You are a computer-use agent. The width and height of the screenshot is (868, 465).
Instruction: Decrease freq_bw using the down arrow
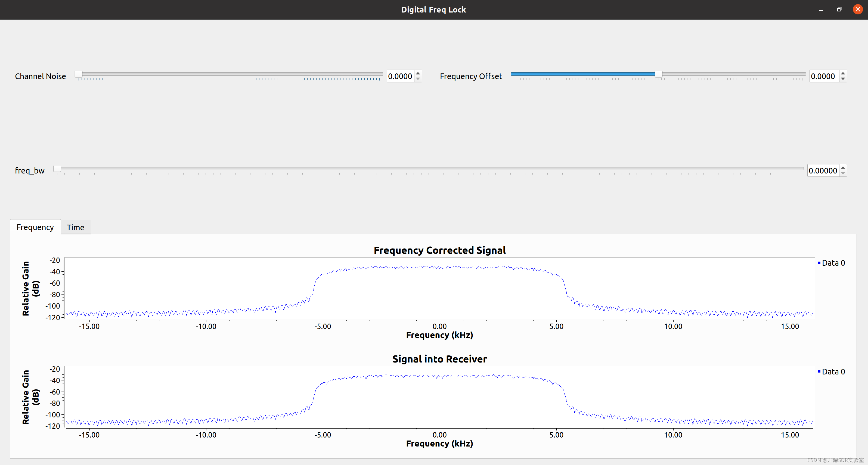click(x=843, y=173)
